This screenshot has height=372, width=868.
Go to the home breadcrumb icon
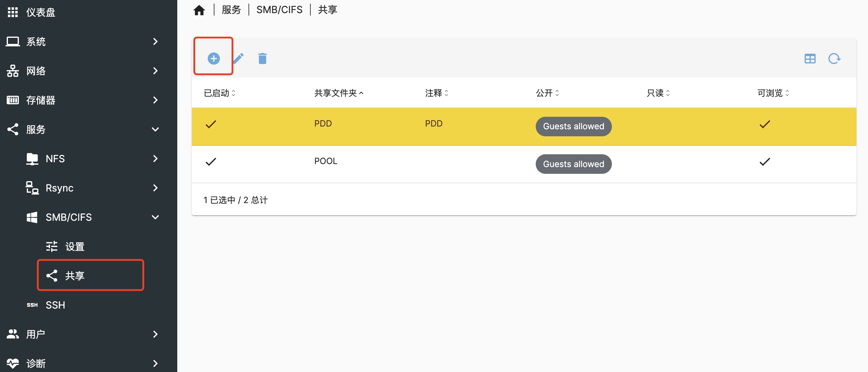click(199, 10)
